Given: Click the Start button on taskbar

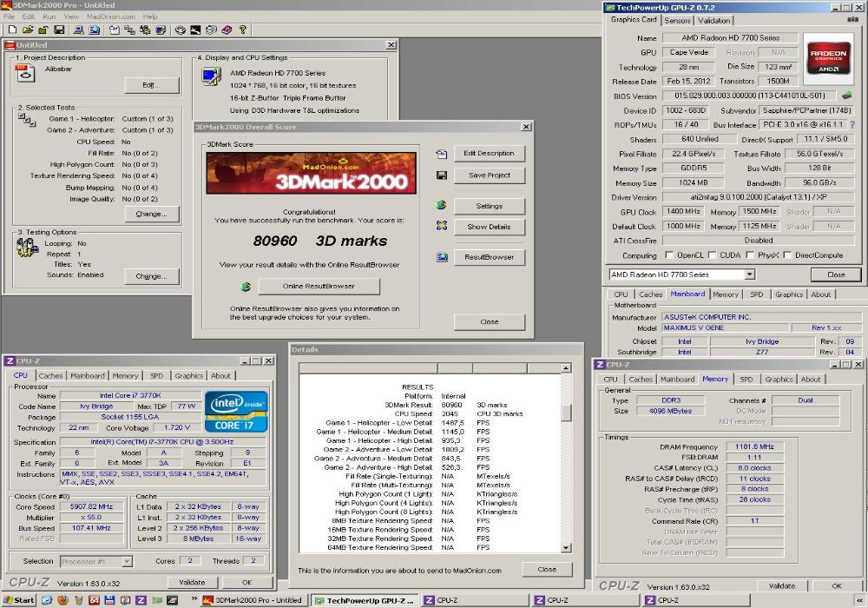Looking at the screenshot, I should pos(19,599).
